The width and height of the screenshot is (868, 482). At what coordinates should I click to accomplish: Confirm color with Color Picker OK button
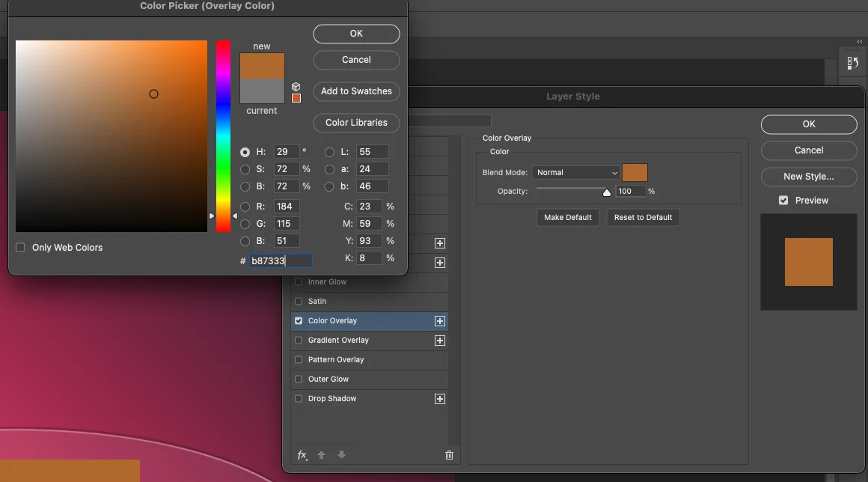356,34
